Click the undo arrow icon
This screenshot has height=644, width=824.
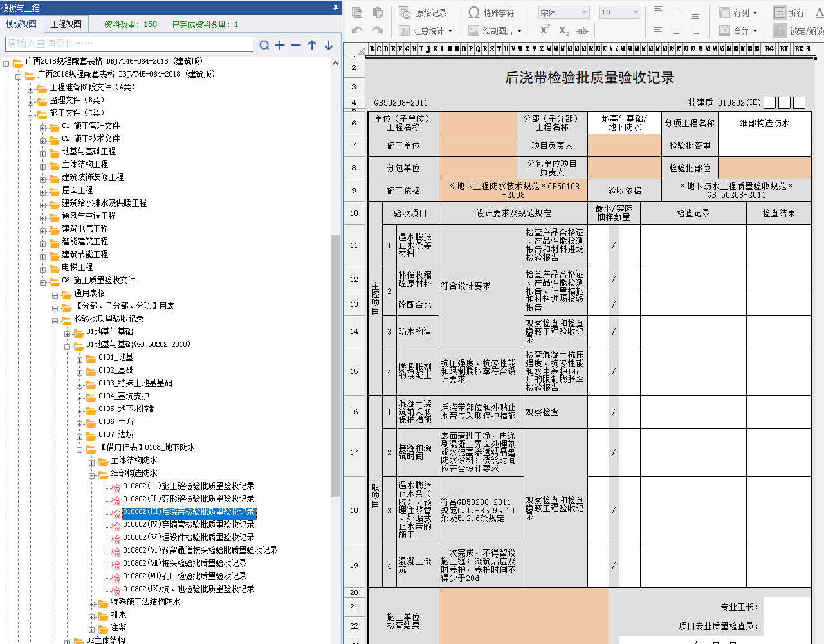pos(358,30)
